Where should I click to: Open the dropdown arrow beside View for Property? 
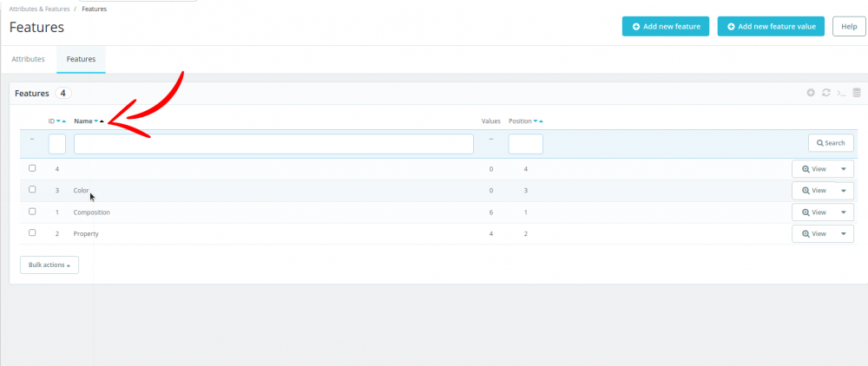(x=844, y=234)
